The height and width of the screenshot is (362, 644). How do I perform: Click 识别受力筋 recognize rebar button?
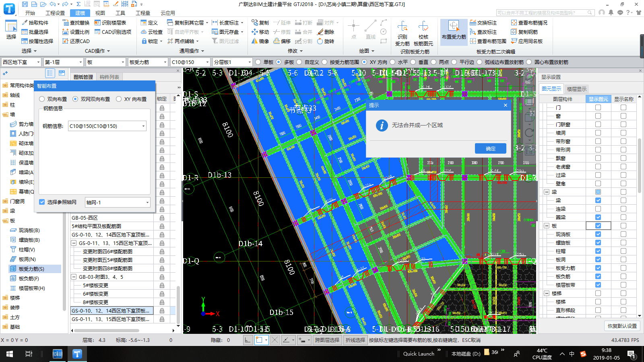coord(402,34)
